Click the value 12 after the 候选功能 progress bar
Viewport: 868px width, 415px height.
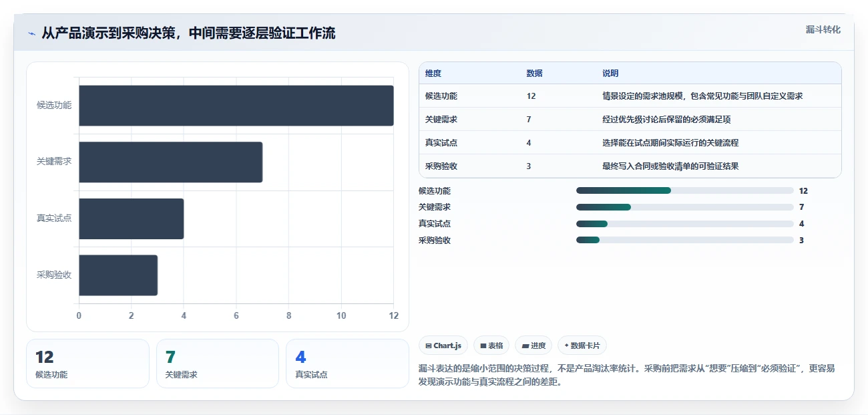[803, 191]
